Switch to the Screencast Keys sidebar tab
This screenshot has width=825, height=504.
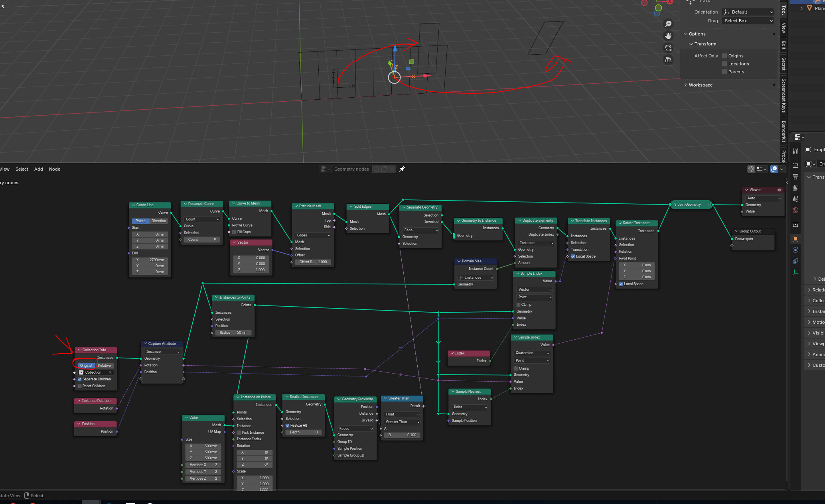point(784,96)
